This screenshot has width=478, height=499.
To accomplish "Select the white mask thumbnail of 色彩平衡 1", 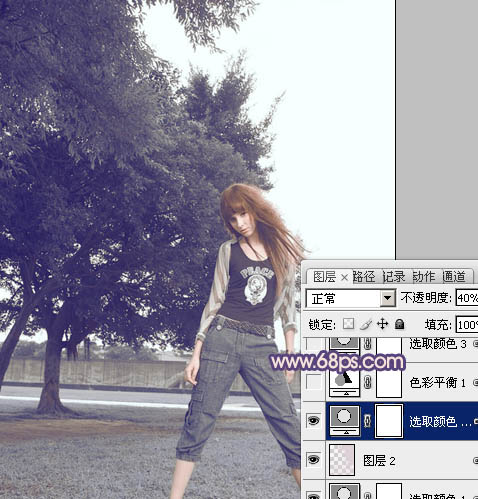I will coord(389,381).
